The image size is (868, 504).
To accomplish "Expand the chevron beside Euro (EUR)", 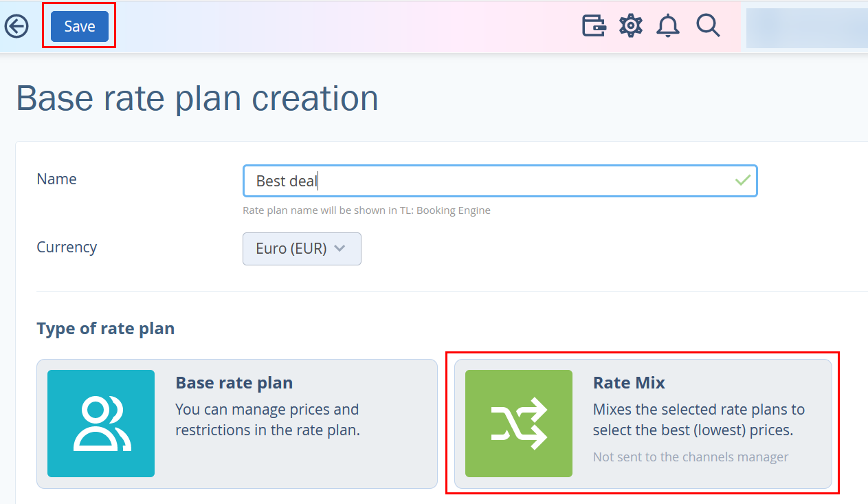I will pos(340,249).
